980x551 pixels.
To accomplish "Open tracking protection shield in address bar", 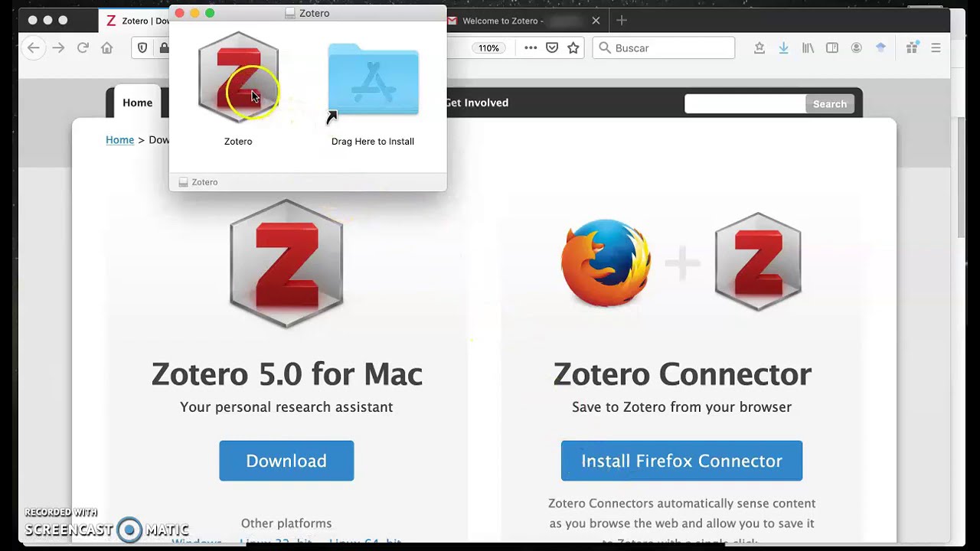I will [x=142, y=48].
